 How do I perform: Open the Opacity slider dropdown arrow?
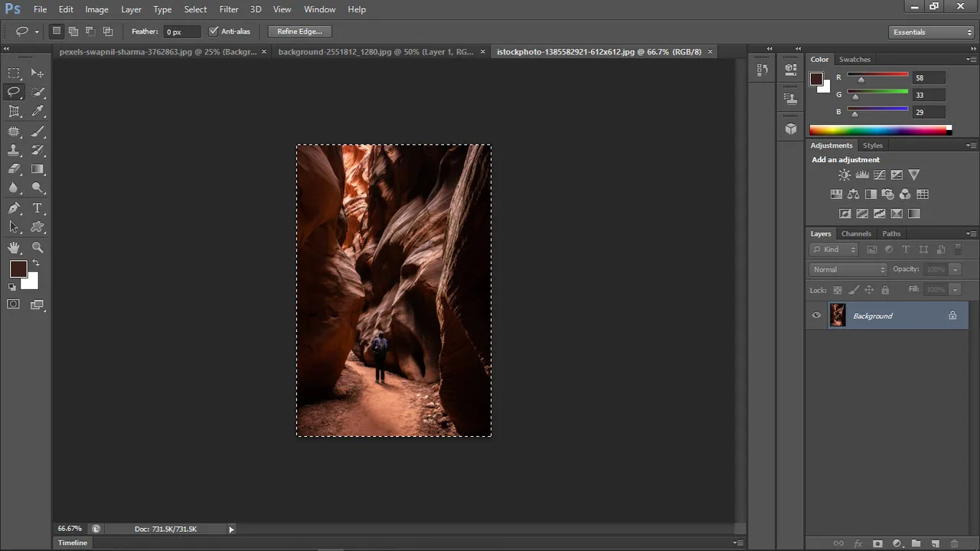point(955,269)
